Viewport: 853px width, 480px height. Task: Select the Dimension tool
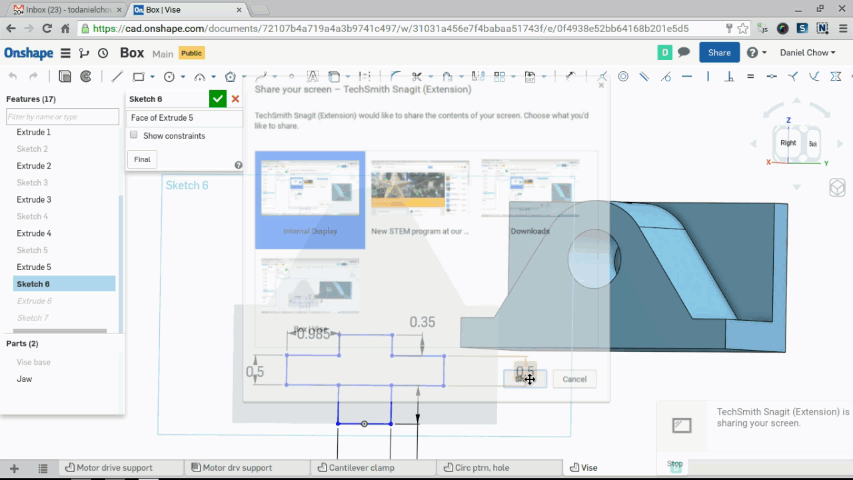pos(571,77)
